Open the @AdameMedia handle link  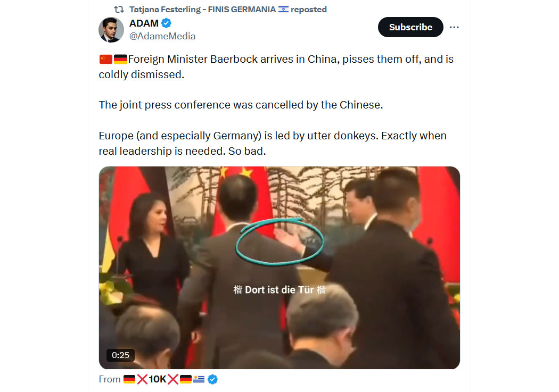tap(162, 36)
